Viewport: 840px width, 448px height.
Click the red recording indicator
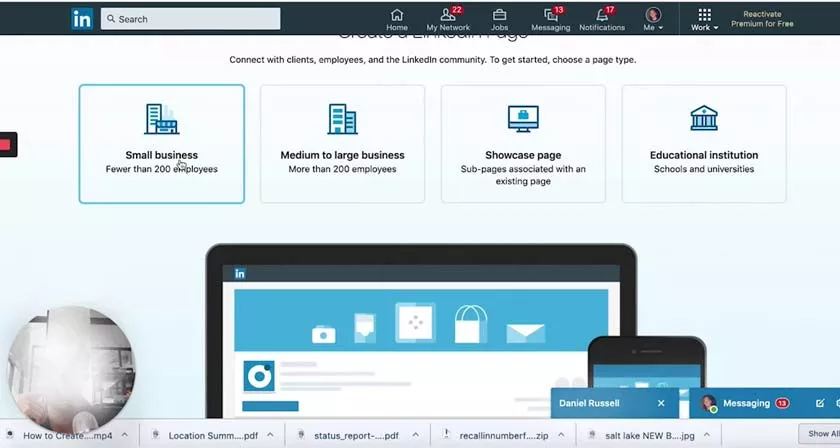6,145
